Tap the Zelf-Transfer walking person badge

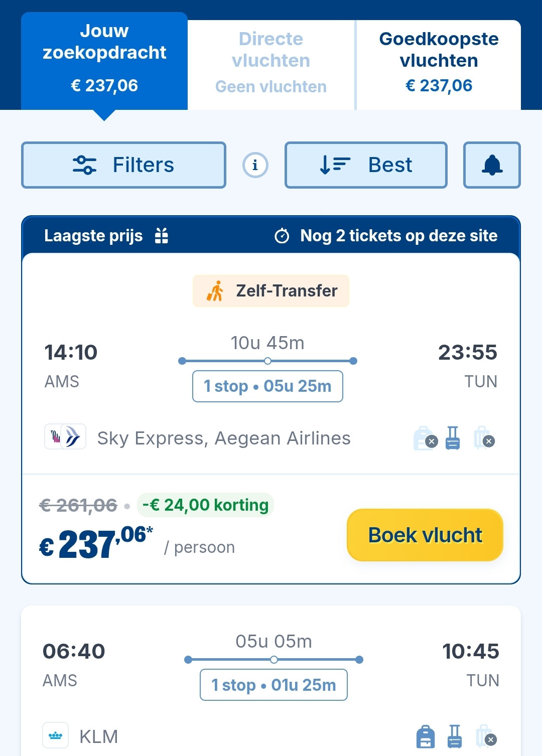(x=271, y=291)
